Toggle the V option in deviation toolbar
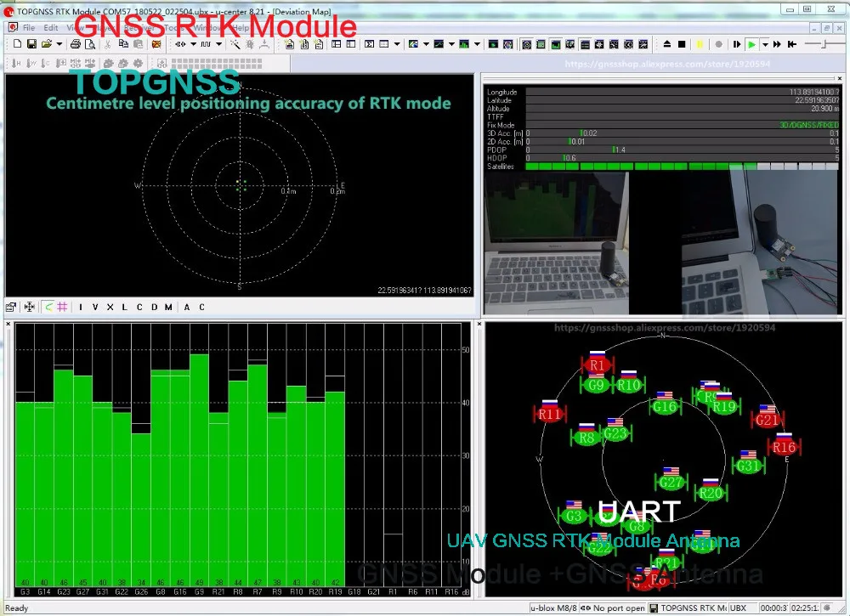Viewport: 850px width, 616px height. pos(95,308)
